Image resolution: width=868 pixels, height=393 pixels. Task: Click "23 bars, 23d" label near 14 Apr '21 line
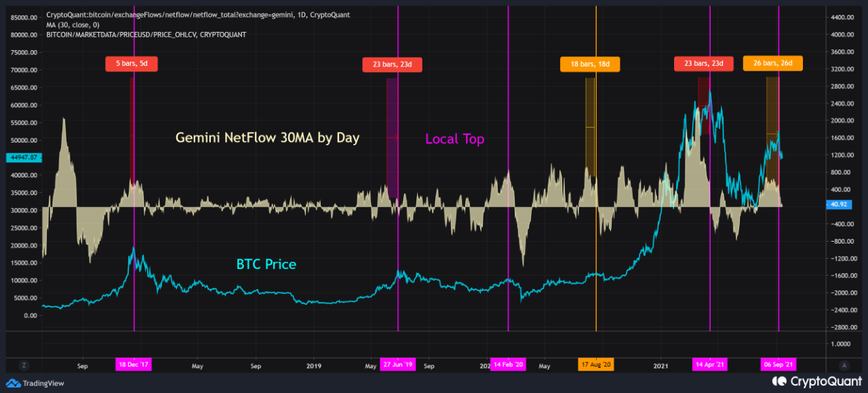coord(703,64)
